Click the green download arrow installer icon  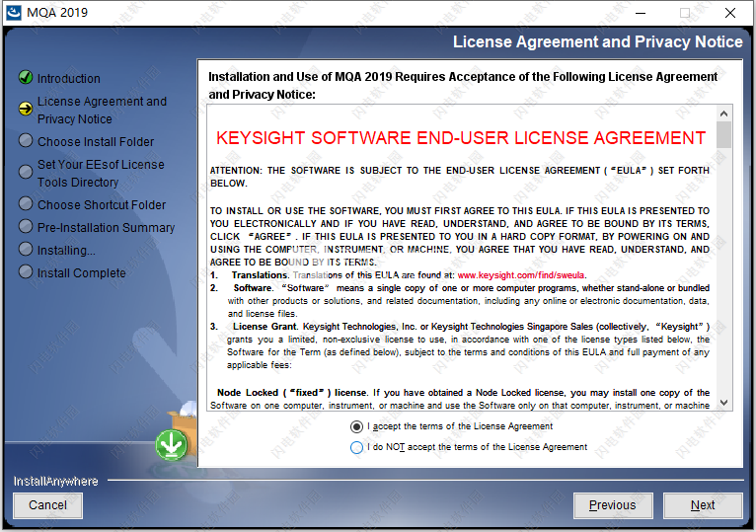[171, 444]
